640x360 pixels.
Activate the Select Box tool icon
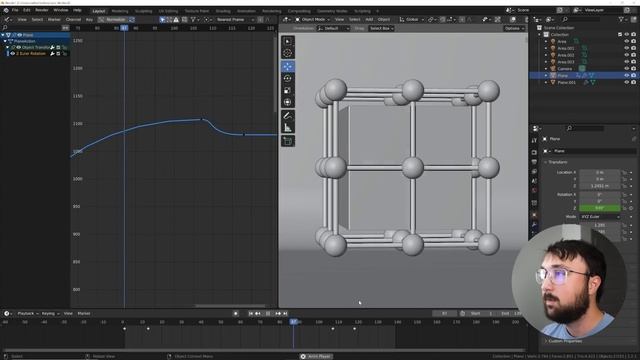coord(288,41)
